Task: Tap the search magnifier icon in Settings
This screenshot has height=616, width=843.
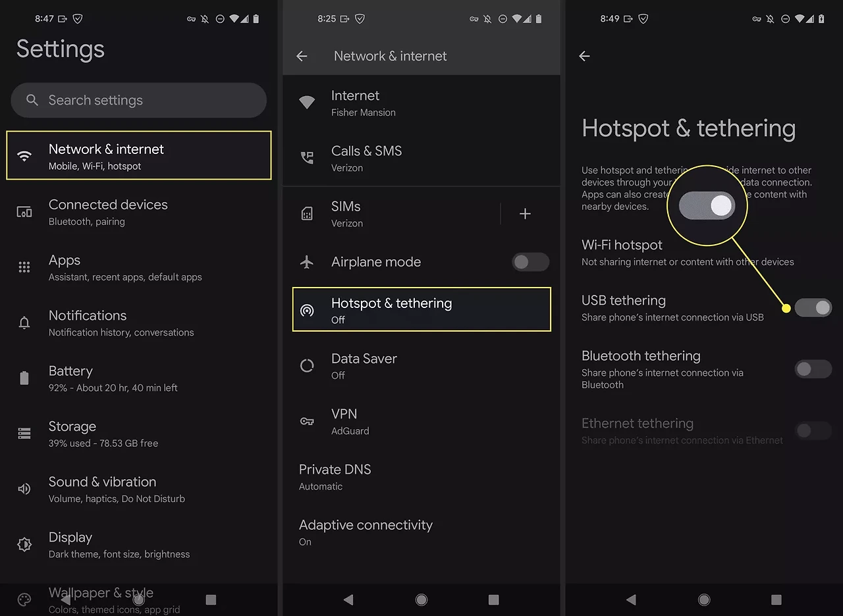Action: [x=32, y=100]
